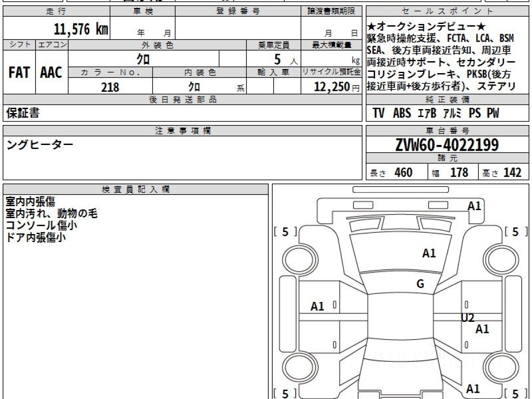The height and width of the screenshot is (399, 532).
Task: Click the 内装色 header
Action: pyautogui.click(x=199, y=73)
